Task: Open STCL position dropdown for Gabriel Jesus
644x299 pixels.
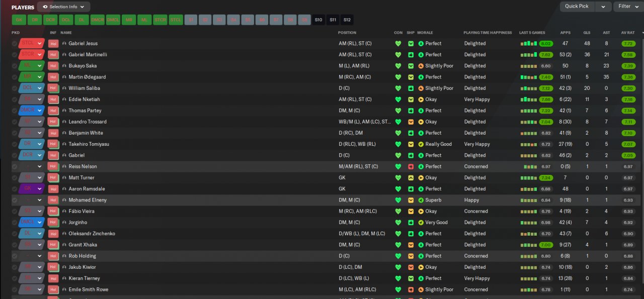Action: tap(39, 44)
